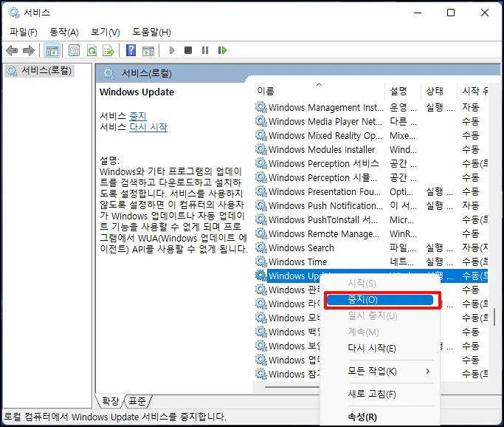504x427 pixels.
Task: Open the 동작(A) menu
Action: pos(64,33)
